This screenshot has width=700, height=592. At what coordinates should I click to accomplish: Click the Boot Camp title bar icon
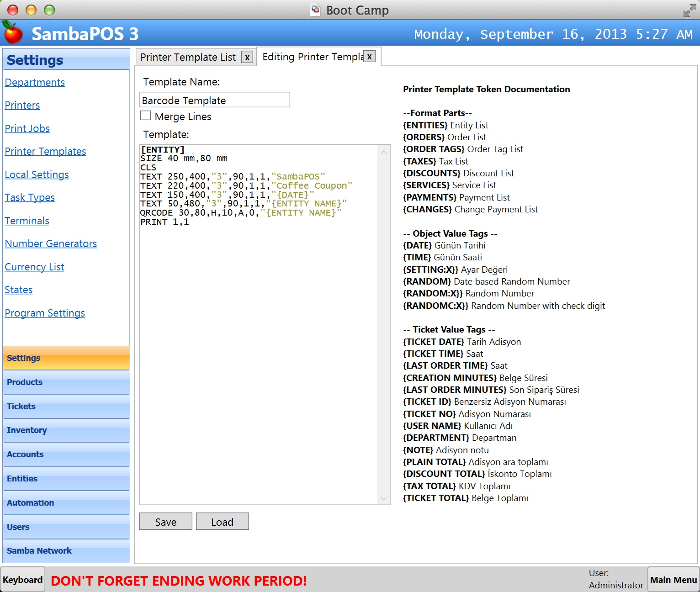pos(315,10)
